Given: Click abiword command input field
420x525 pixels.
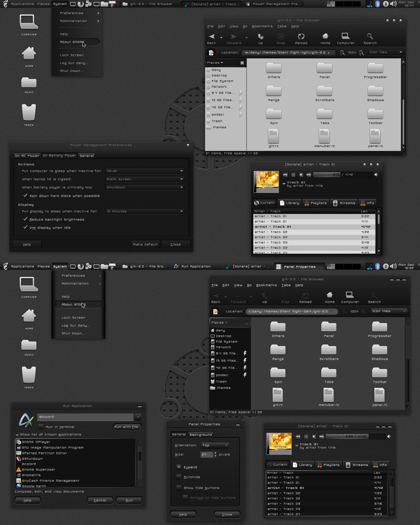Looking at the screenshot, I should (85, 417).
